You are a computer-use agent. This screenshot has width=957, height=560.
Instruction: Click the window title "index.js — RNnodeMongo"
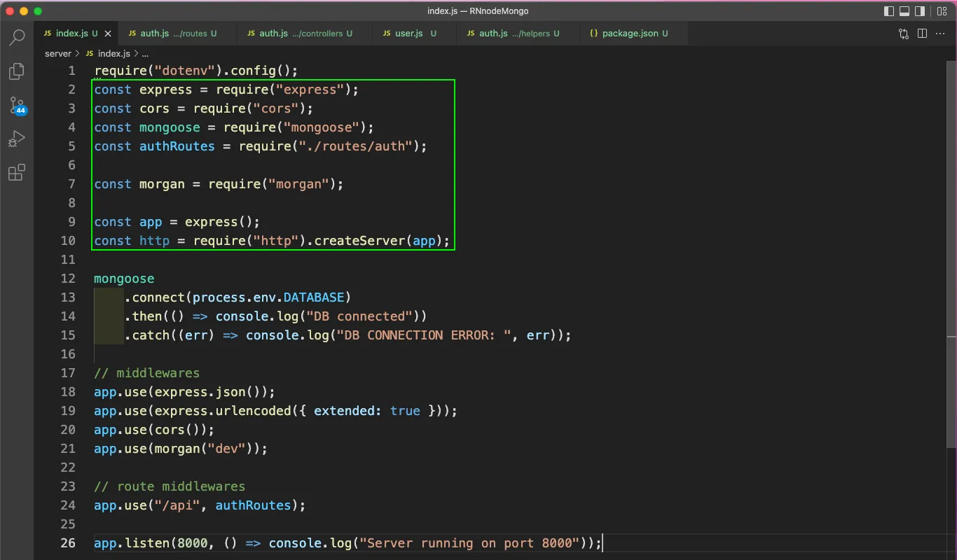click(478, 11)
